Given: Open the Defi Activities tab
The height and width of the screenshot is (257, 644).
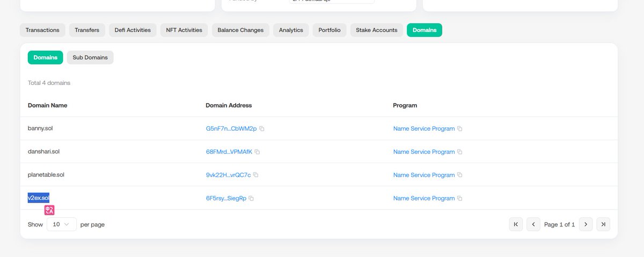Looking at the screenshot, I should coord(133,30).
